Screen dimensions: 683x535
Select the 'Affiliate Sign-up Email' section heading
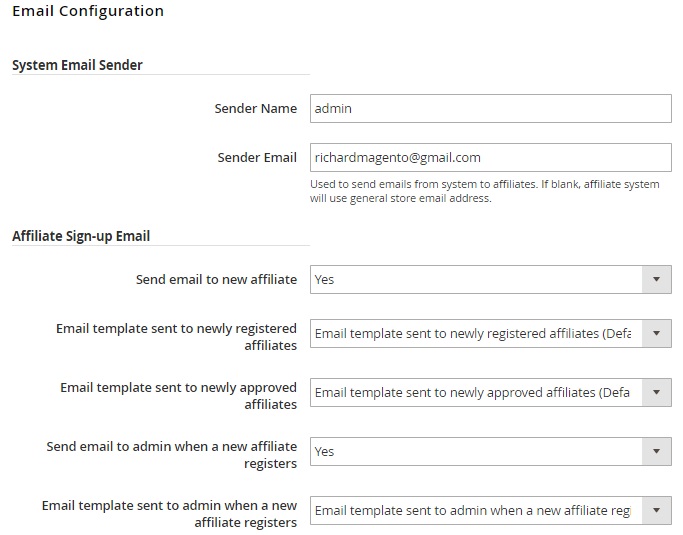tap(81, 237)
